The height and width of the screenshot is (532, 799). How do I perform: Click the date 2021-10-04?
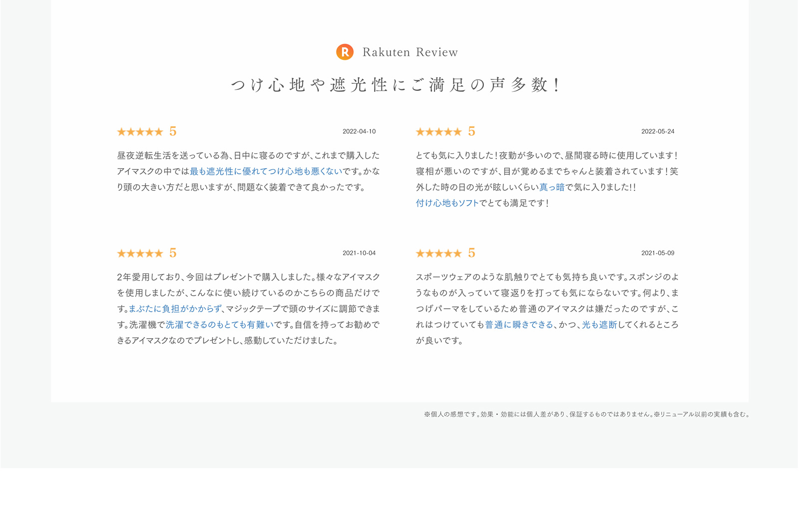click(x=359, y=253)
